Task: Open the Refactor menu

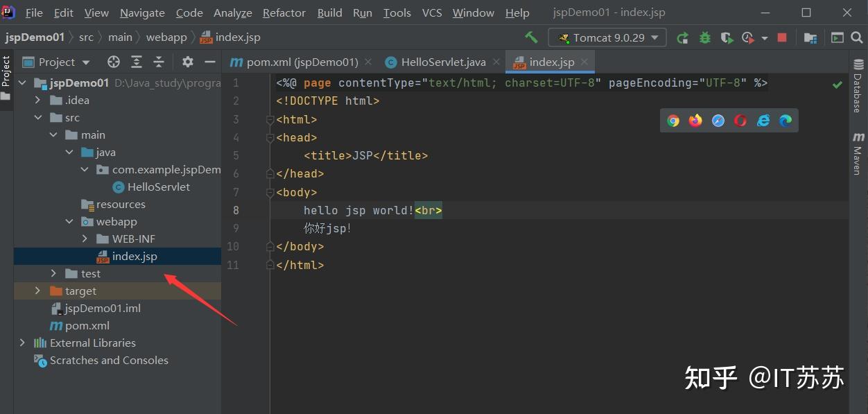Action: [x=284, y=12]
